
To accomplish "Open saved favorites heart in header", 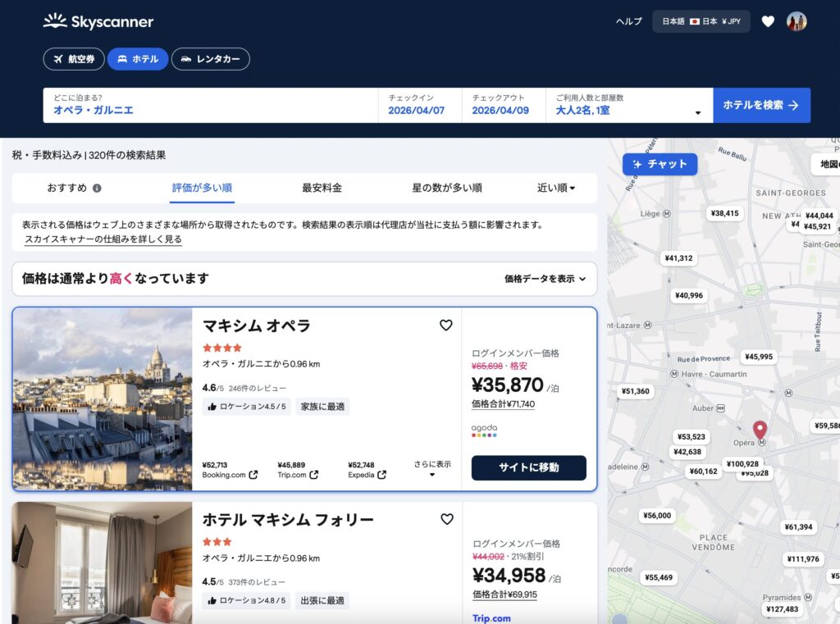I will 768,21.
